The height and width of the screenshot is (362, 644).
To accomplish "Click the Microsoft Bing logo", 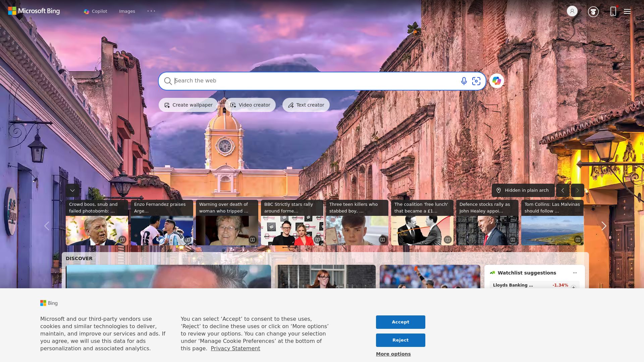I will (x=34, y=11).
